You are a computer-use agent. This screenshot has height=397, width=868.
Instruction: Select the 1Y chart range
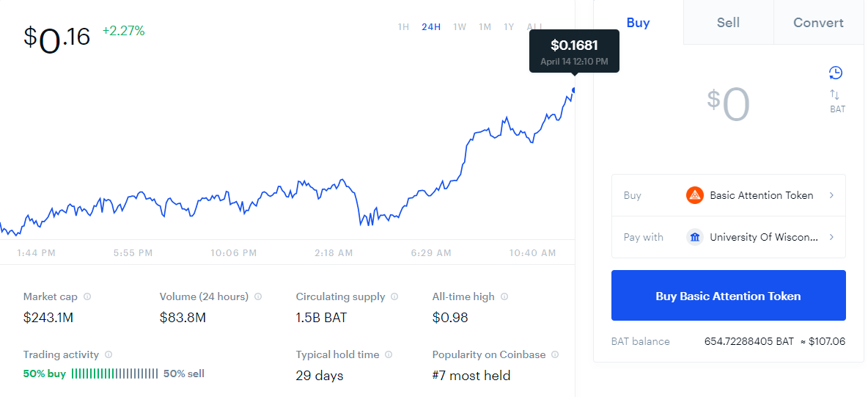point(509,26)
